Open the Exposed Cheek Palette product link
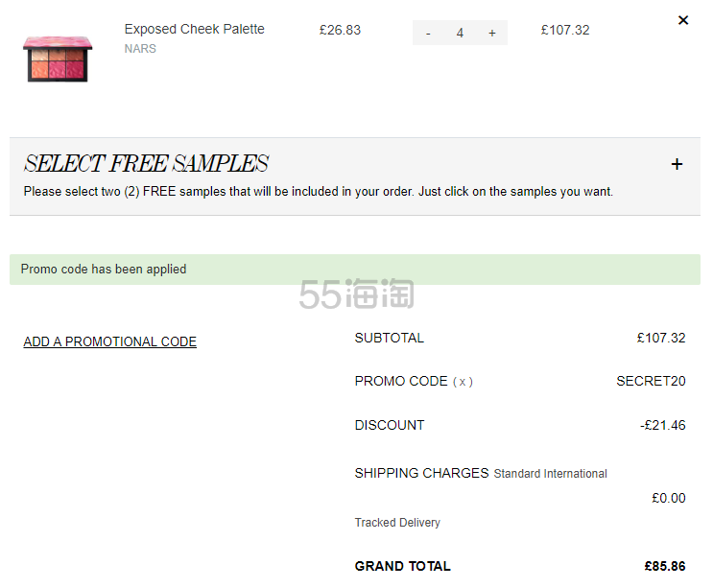Image resolution: width=713 pixels, height=588 pixels. pyautogui.click(x=194, y=29)
